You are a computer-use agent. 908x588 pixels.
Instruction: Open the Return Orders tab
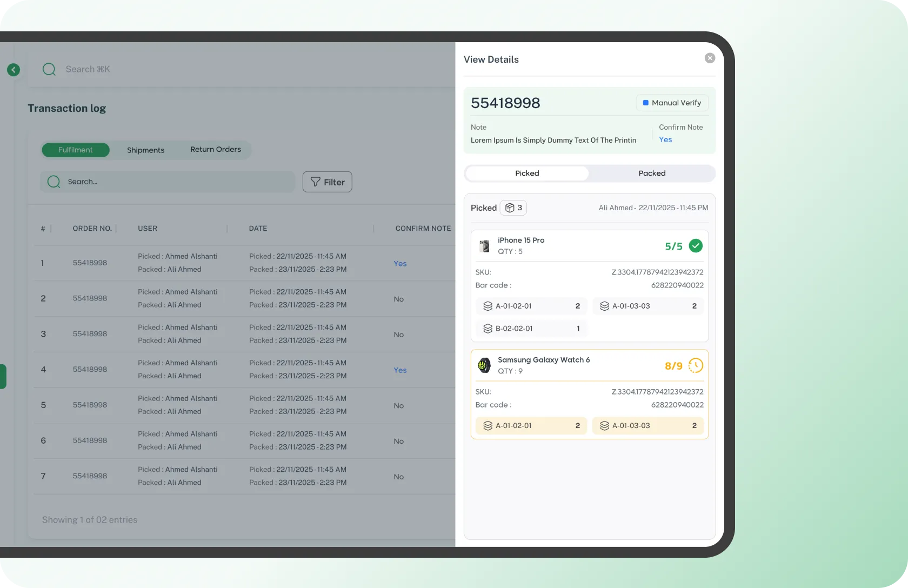[x=216, y=150]
